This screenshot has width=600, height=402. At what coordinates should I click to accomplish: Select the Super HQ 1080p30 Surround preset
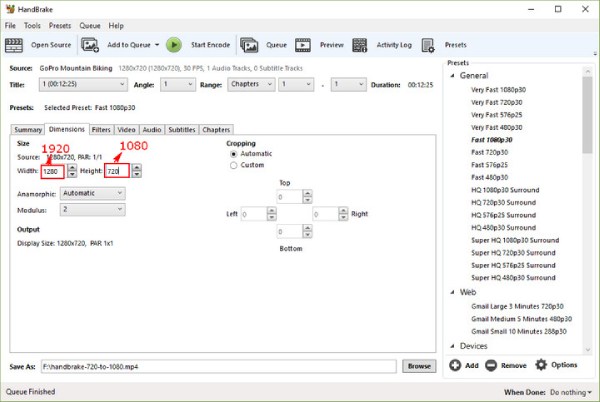tap(515, 240)
